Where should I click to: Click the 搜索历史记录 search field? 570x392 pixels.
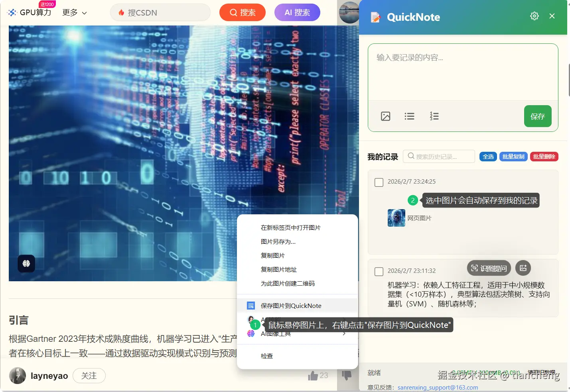tap(439, 156)
